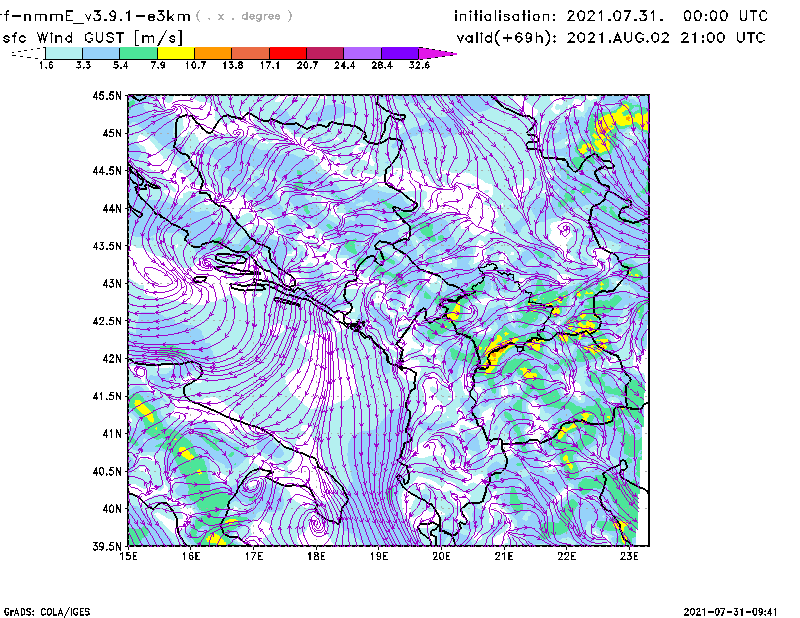Click the longitude label '20E'

tap(441, 556)
